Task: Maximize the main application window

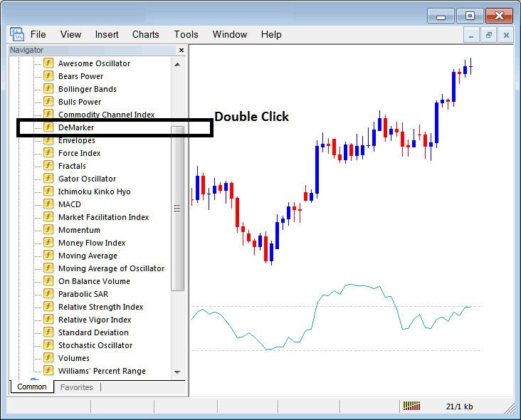Action: pos(470,16)
